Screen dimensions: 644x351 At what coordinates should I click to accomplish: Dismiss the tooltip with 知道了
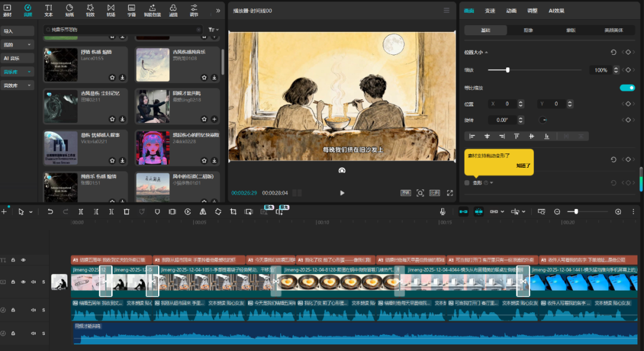[523, 165]
